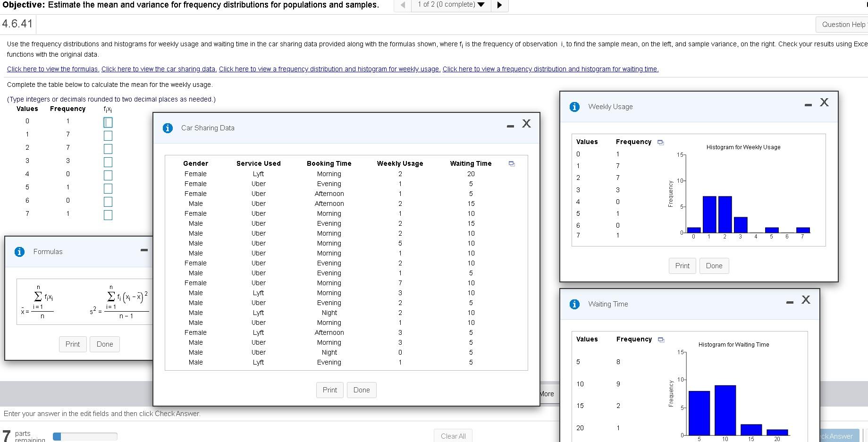The height and width of the screenshot is (442, 868).
Task: Click Waiting Time header in Car Sharing table
Action: (x=471, y=163)
